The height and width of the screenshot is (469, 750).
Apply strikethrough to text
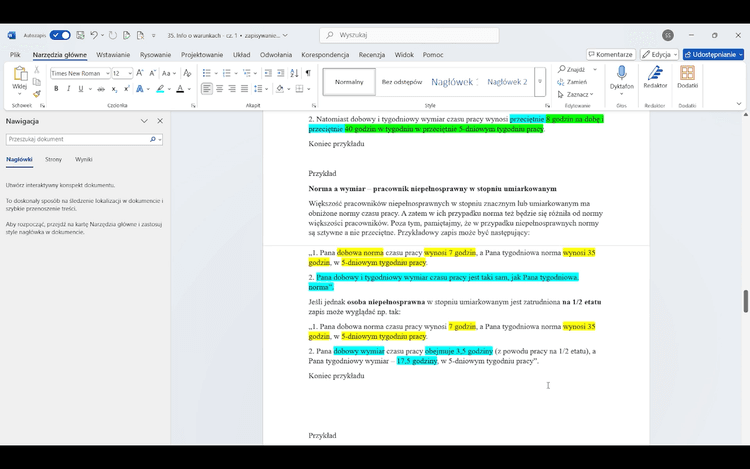pyautogui.click(x=99, y=89)
